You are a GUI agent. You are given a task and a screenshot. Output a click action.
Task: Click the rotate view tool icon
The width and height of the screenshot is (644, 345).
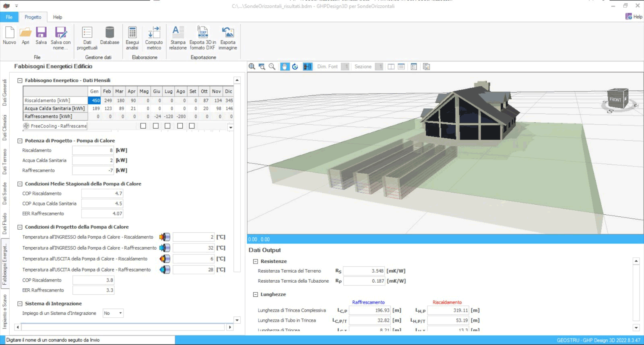tap(295, 67)
